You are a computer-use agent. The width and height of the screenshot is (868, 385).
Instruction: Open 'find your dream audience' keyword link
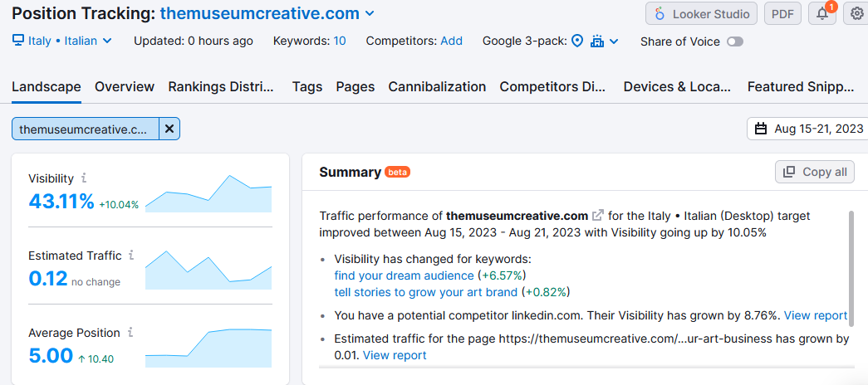(405, 275)
